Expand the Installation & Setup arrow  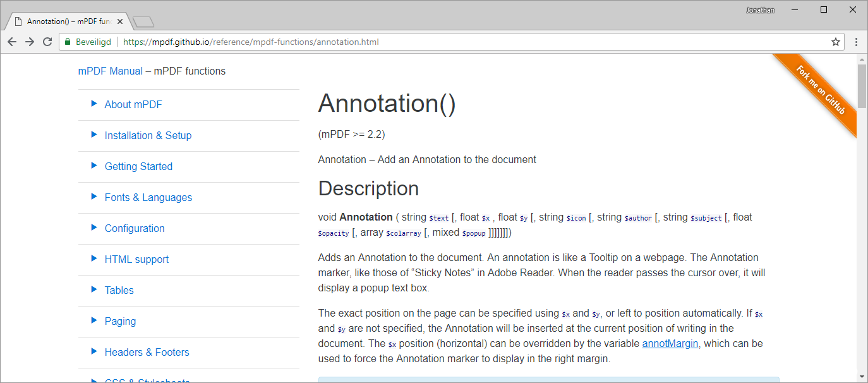tap(94, 135)
